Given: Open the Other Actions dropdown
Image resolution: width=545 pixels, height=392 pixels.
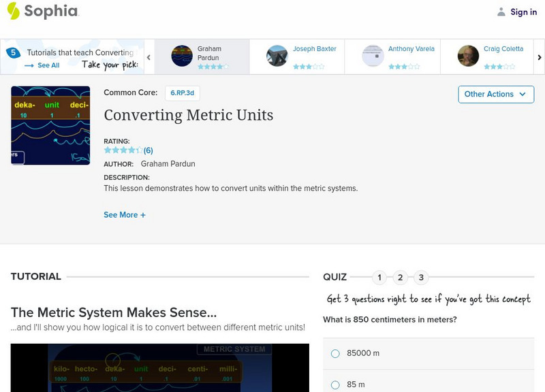Looking at the screenshot, I should tap(496, 95).
